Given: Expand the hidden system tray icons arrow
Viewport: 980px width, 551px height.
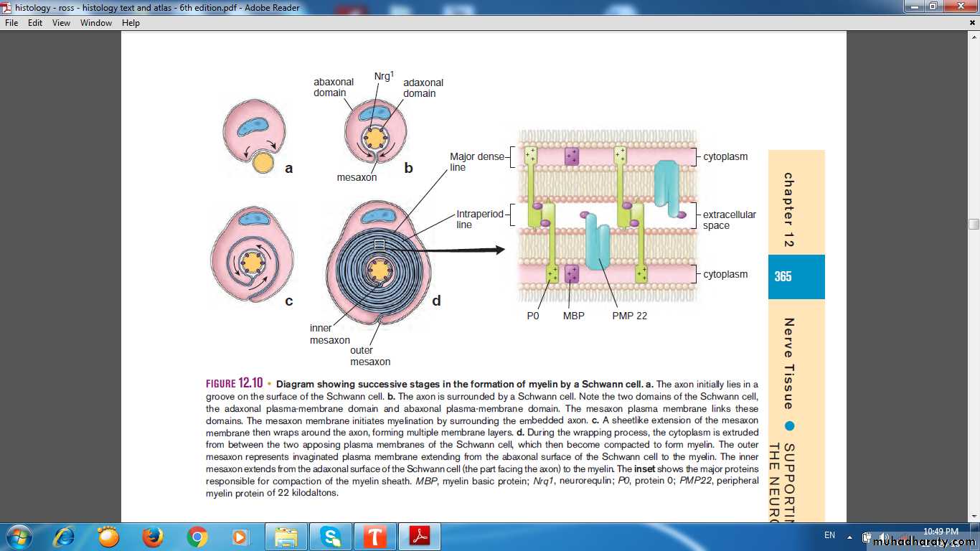Looking at the screenshot, I should (849, 537).
